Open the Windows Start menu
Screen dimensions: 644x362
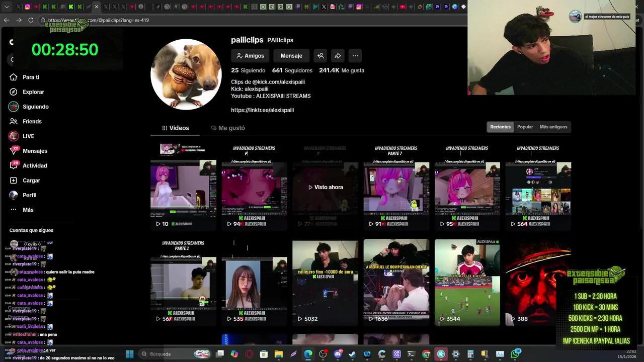tap(129, 354)
